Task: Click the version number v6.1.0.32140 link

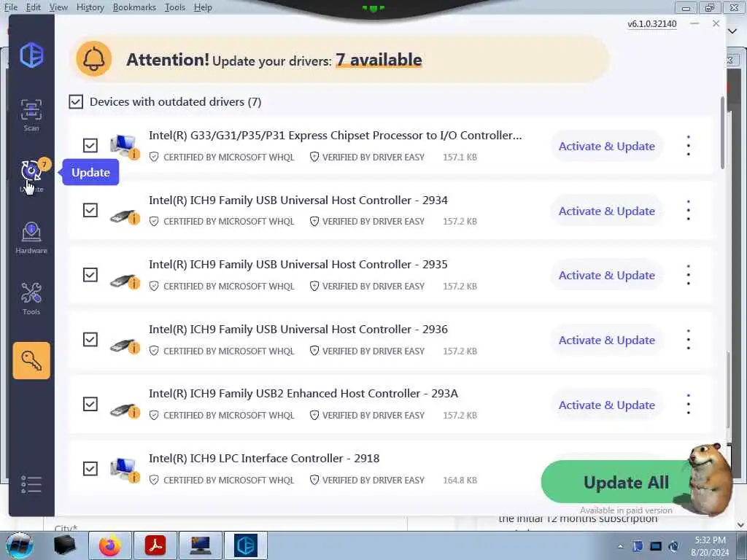Action: 651,24
